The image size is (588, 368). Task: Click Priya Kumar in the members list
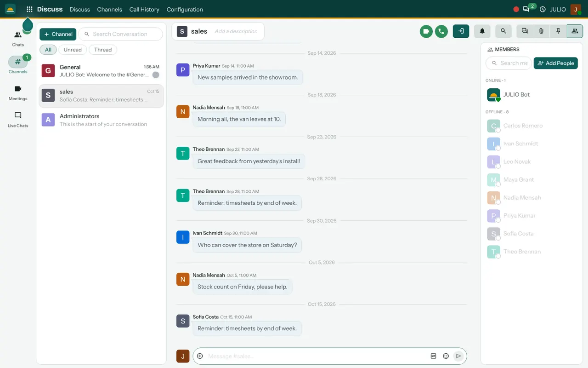[531, 216]
